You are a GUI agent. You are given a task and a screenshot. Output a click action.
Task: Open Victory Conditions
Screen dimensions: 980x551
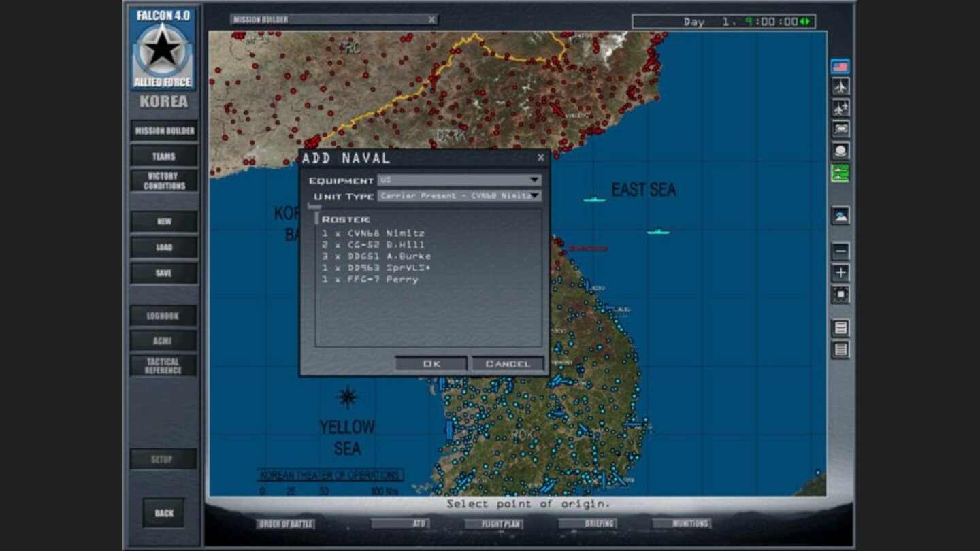coord(164,181)
